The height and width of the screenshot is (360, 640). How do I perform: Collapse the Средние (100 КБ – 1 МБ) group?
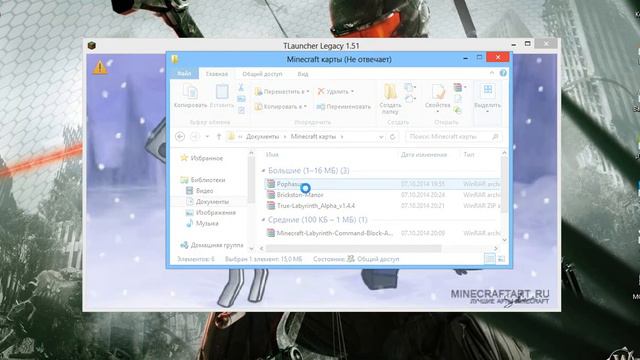click(263, 220)
